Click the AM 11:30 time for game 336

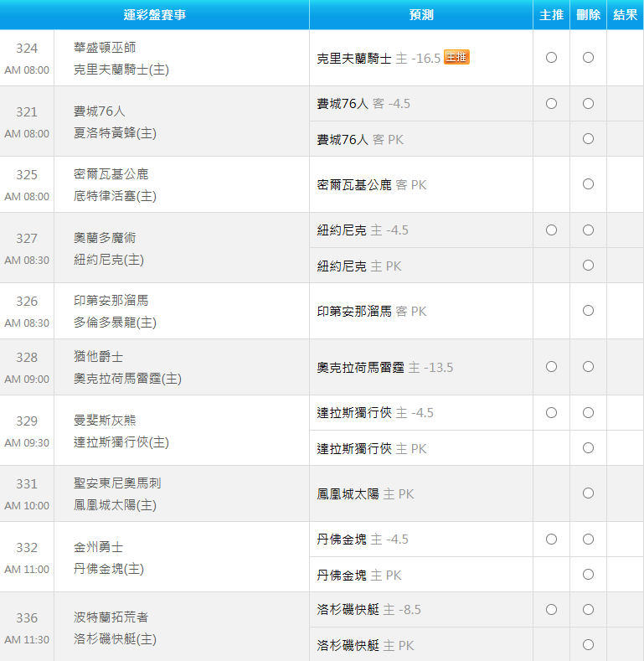pos(27,639)
